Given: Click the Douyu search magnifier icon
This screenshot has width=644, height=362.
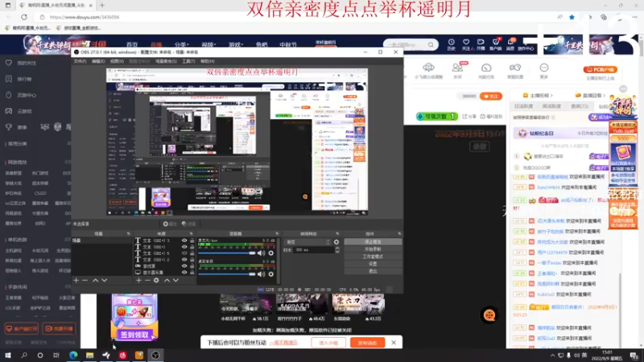Looking at the screenshot, I should pos(431,45).
